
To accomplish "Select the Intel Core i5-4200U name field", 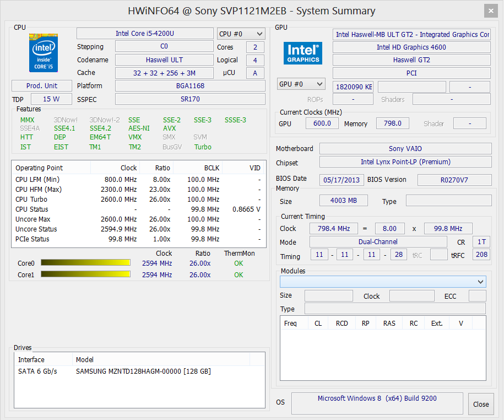I will click(145, 34).
